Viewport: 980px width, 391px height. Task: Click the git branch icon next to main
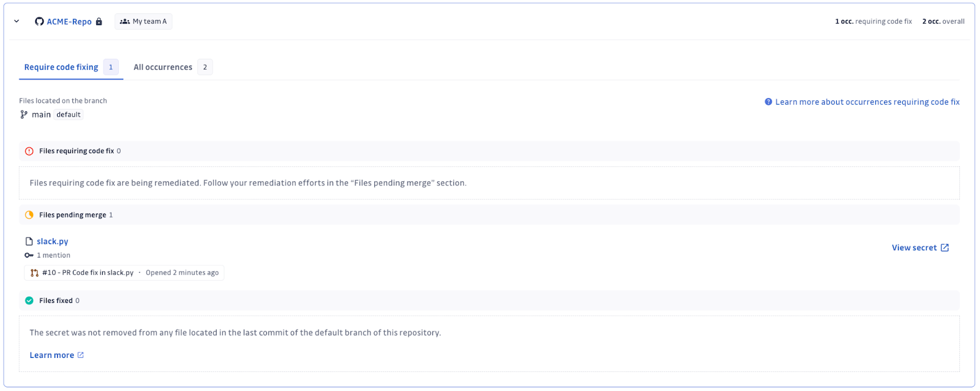24,114
